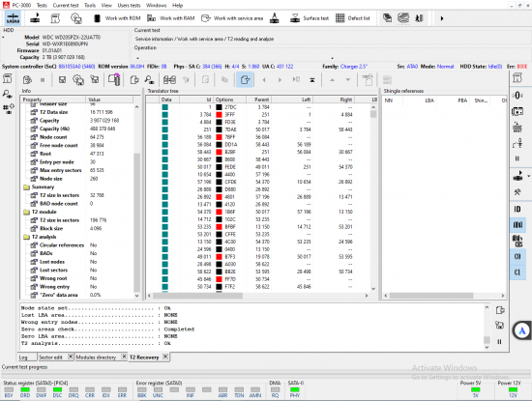532x401 pixels.
Task: Collapse the T2 module folder
Action: (x=26, y=212)
